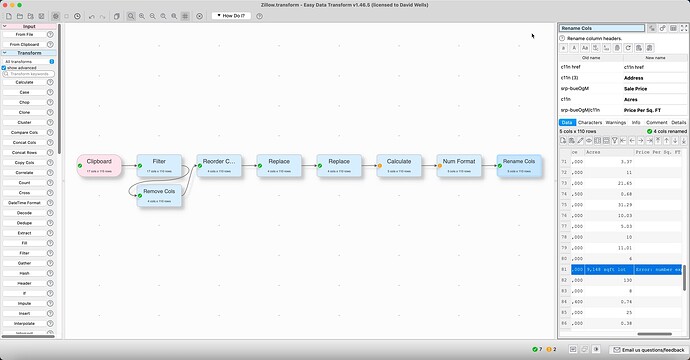This screenshot has width=690, height=360.
Task: Open help for the Hash transform
Action: [x=50, y=273]
